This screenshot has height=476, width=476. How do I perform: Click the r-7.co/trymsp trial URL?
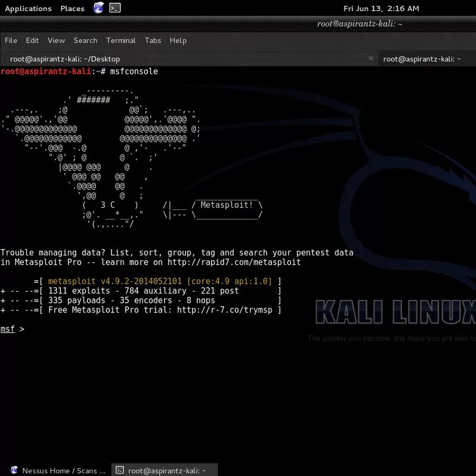[x=225, y=310]
